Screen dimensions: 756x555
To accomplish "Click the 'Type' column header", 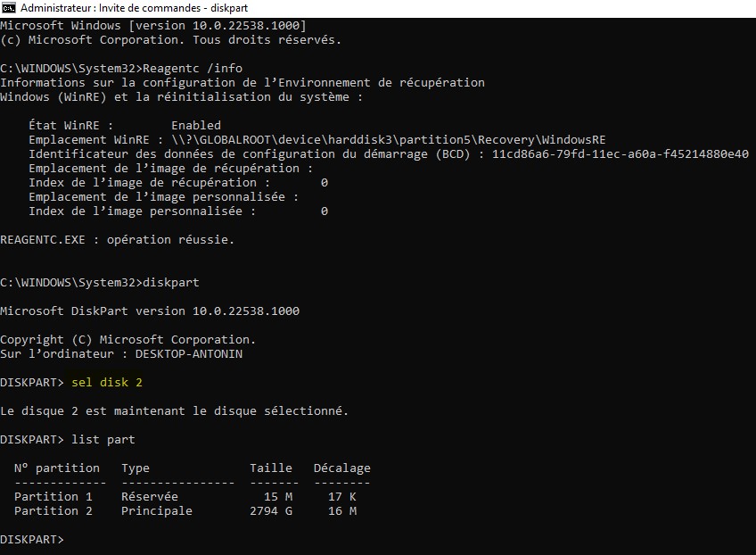I will (135, 468).
